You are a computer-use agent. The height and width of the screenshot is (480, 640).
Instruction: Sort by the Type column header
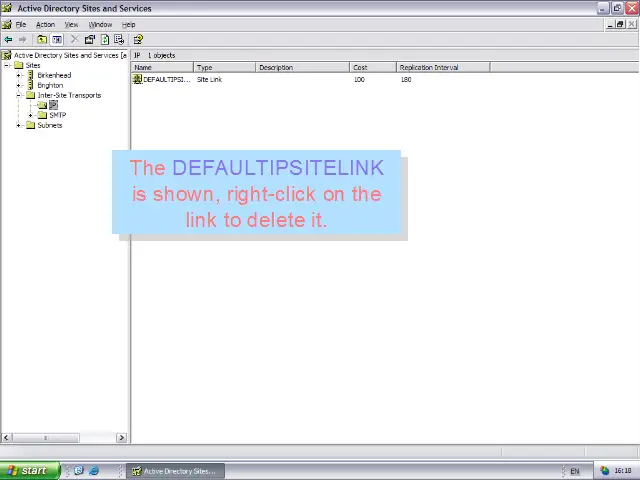pos(225,67)
